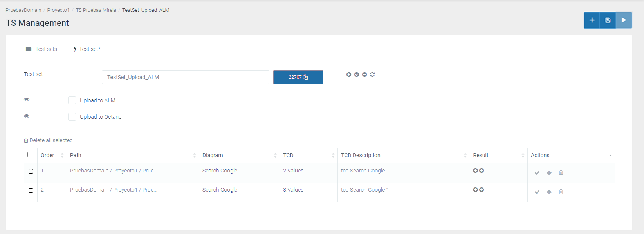Image resolution: width=644 pixels, height=234 pixels.
Task: Sort the table by TCD Description column
Action: tap(403, 155)
